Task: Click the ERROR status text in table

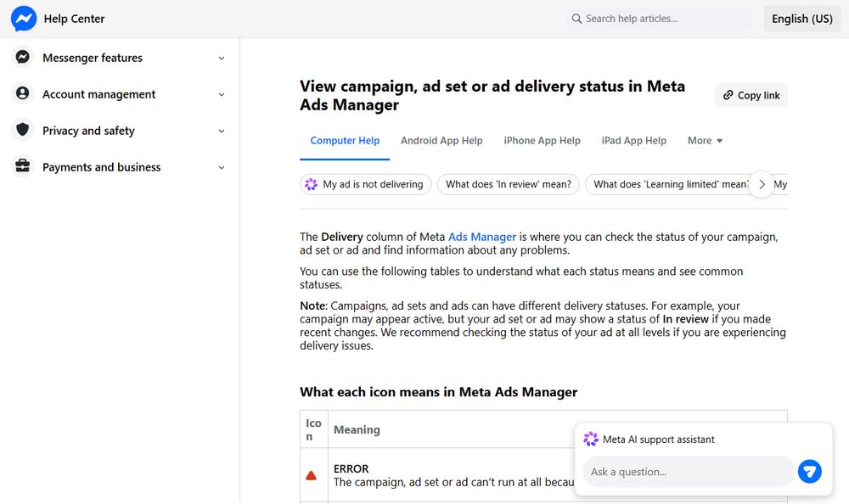Action: (x=351, y=469)
